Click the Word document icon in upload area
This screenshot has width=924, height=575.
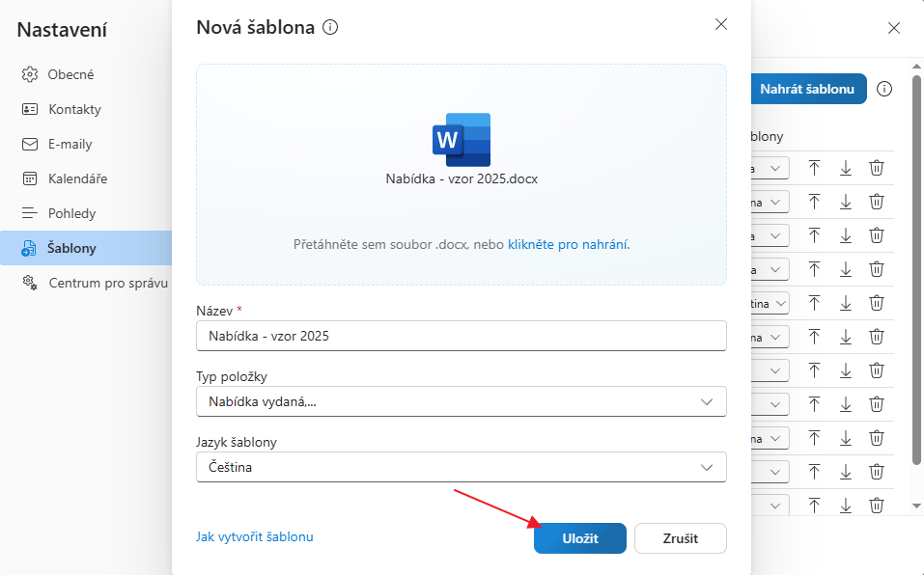click(x=462, y=140)
